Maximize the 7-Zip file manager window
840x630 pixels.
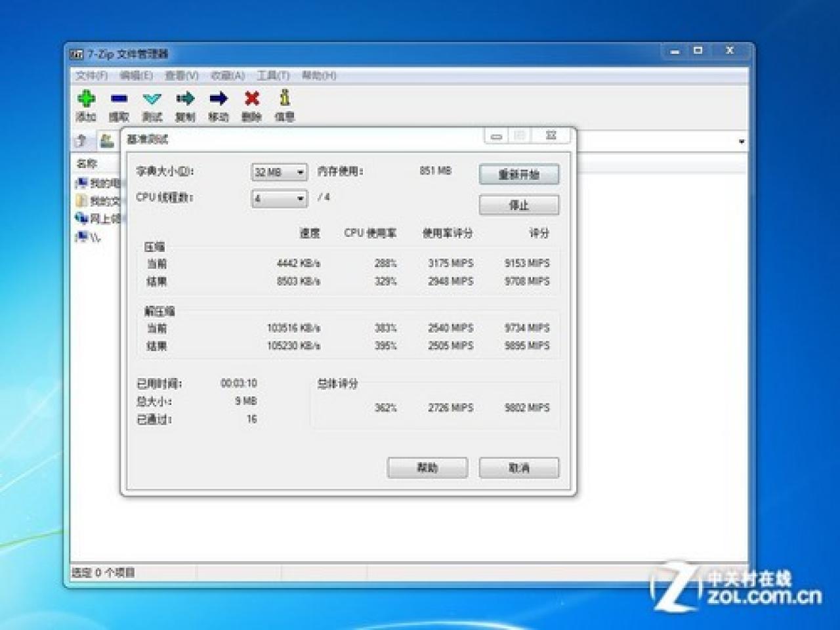point(698,51)
